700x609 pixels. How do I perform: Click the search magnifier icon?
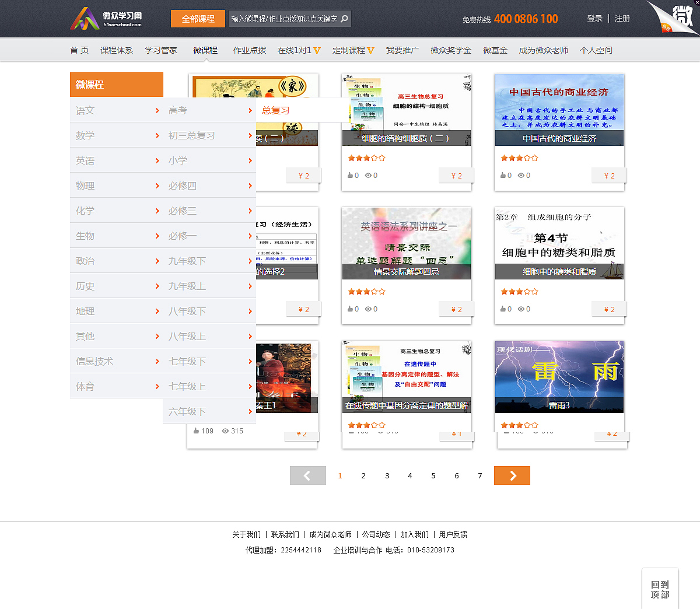tap(344, 19)
